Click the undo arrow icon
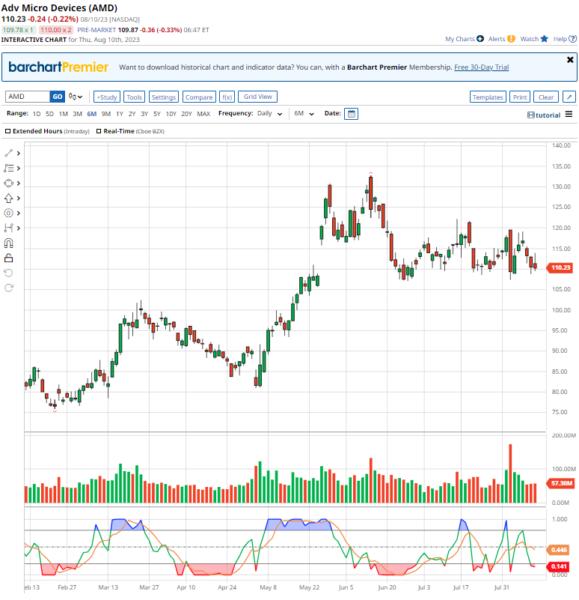 click(x=8, y=273)
